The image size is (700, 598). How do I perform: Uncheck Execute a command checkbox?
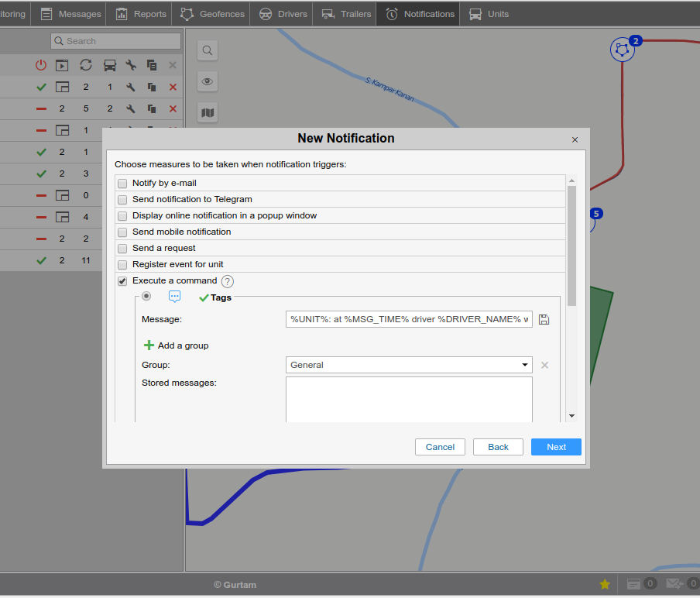click(122, 281)
